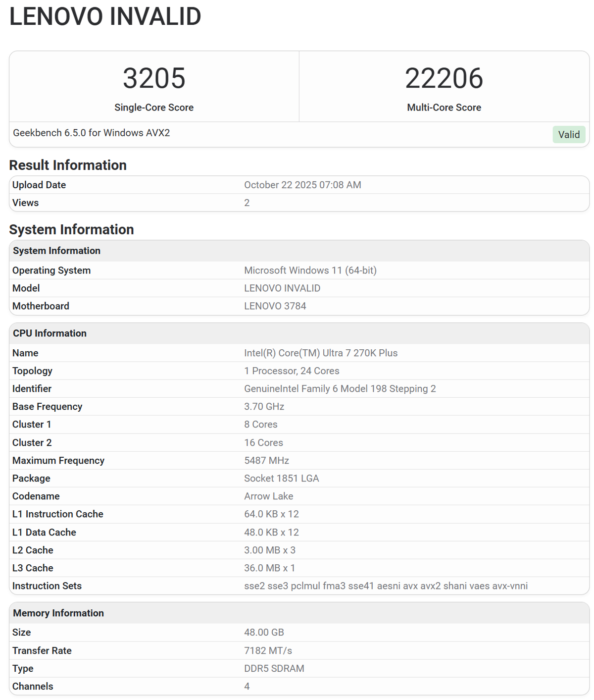Click the LENOVO INVALID page title
This screenshot has width=594, height=700.
tap(105, 17)
